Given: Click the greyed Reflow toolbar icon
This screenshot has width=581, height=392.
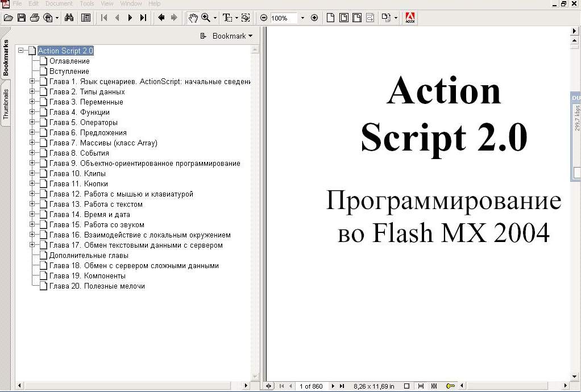Looking at the screenshot, I should pos(370,18).
